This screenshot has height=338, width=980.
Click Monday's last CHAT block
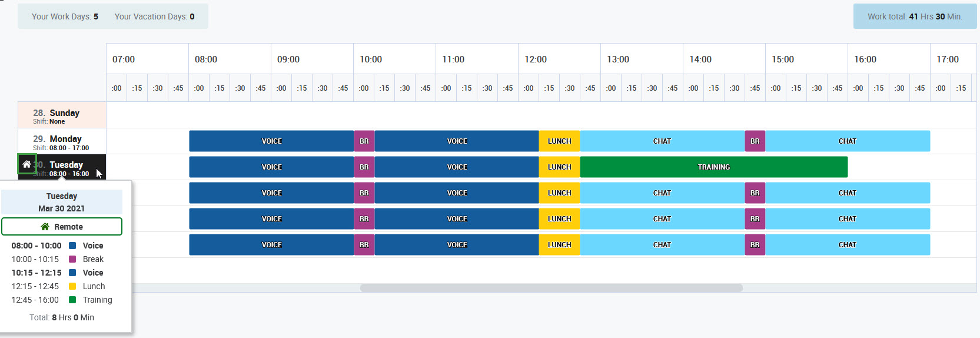point(847,141)
